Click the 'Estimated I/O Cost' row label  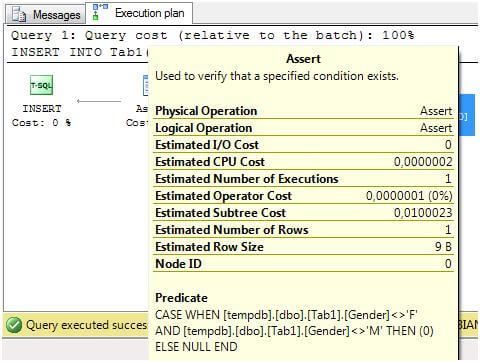click(x=207, y=145)
